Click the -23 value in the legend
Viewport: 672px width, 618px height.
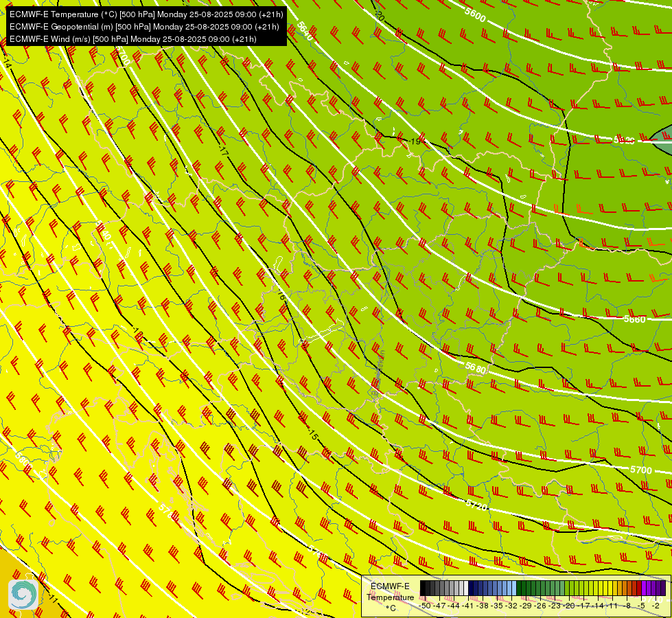pyautogui.click(x=555, y=606)
